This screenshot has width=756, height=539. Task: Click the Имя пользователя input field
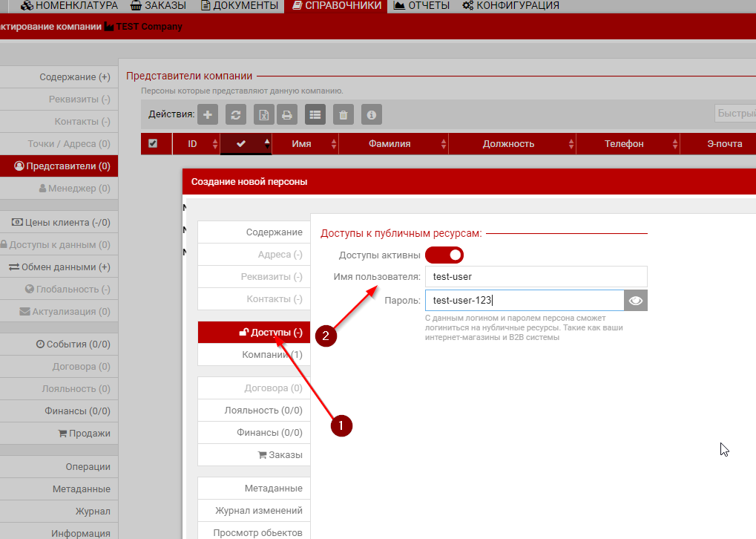tap(536, 277)
